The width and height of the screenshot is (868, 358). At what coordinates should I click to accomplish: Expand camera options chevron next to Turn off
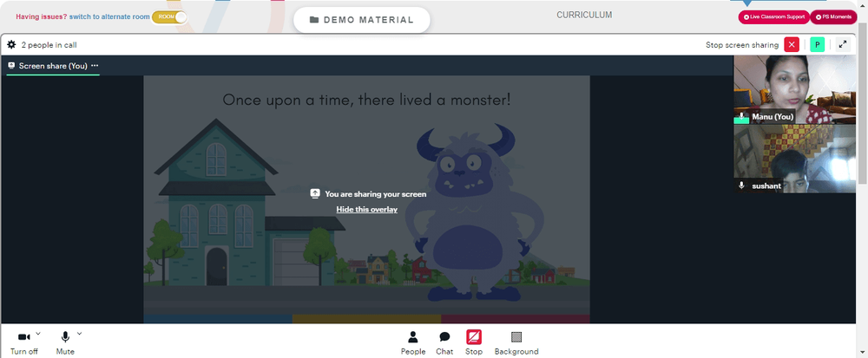pos(38,333)
